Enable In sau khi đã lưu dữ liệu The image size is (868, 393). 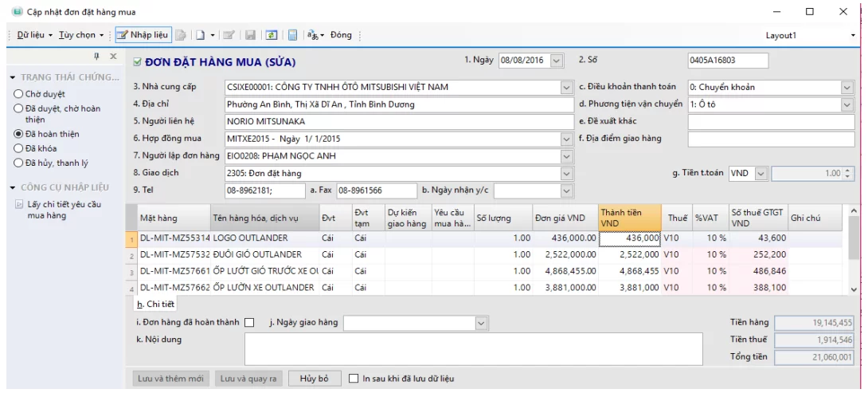355,378
